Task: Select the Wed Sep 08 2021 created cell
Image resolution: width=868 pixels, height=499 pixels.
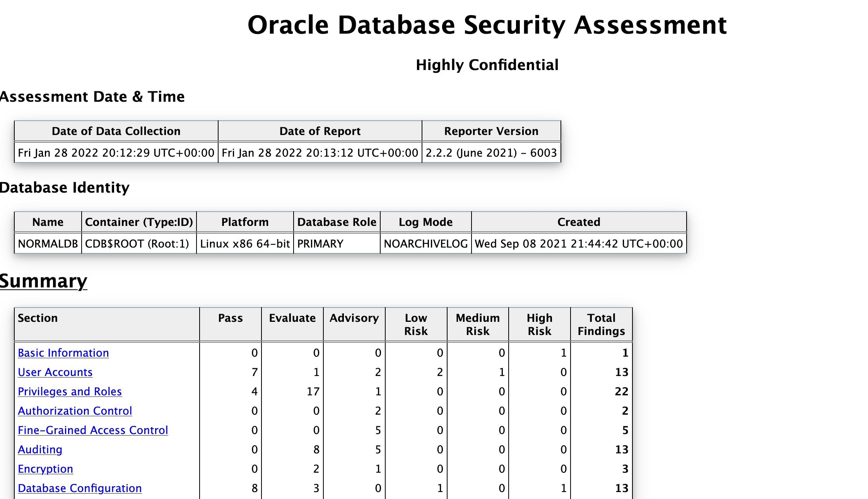Action: [x=579, y=244]
